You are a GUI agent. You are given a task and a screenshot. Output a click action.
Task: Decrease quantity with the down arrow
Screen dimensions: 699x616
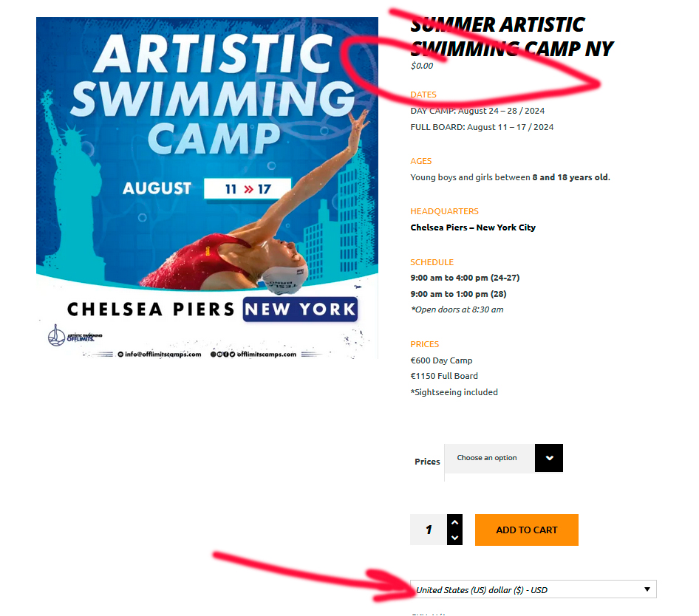point(454,538)
